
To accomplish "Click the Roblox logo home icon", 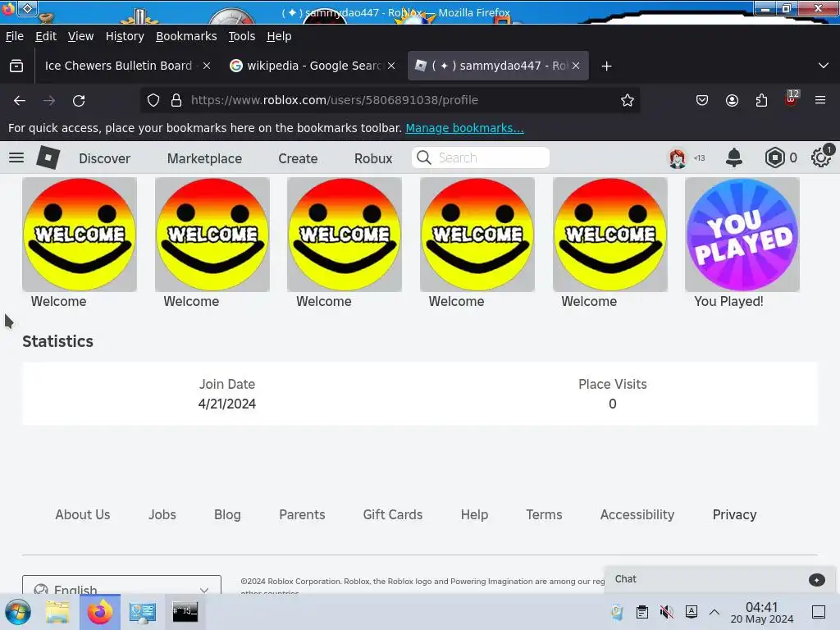I will point(48,157).
